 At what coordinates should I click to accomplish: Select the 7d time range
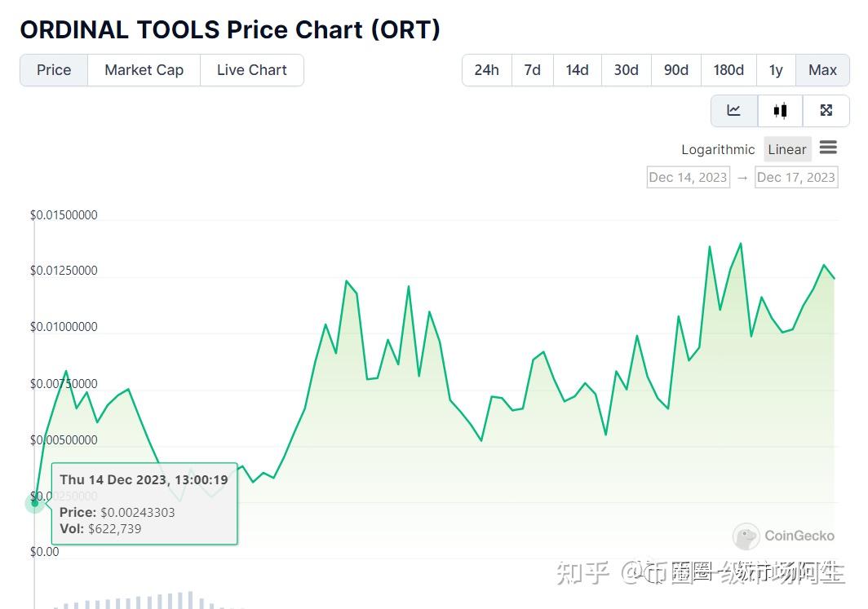coord(533,70)
